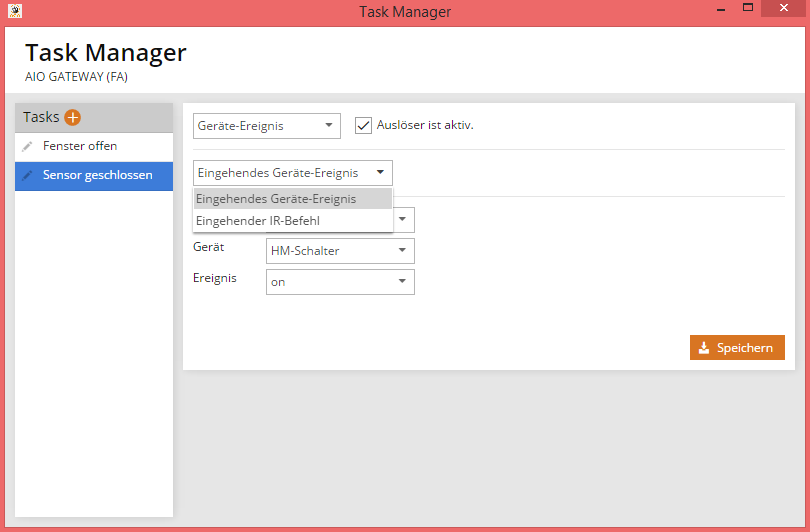Viewport: 810px width, 532px height.
Task: Pick Eingehendes Geräte-Ereignis in the dropdown list
Action: 276,199
